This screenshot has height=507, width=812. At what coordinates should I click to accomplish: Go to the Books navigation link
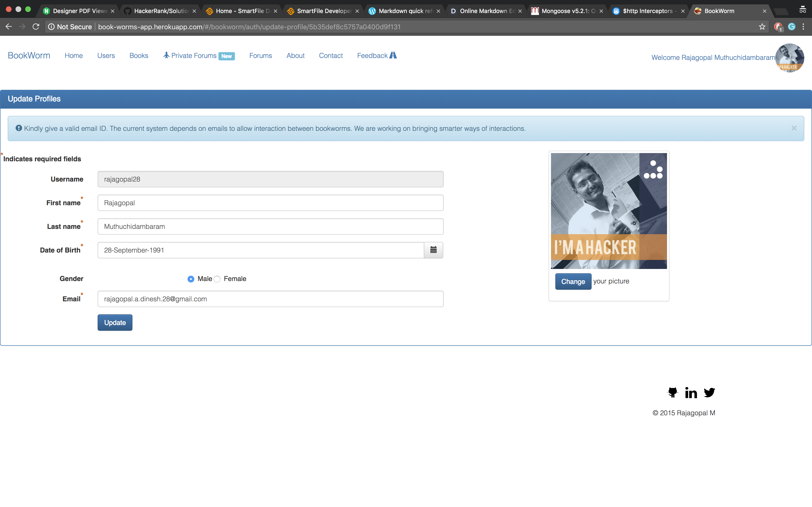[138, 56]
